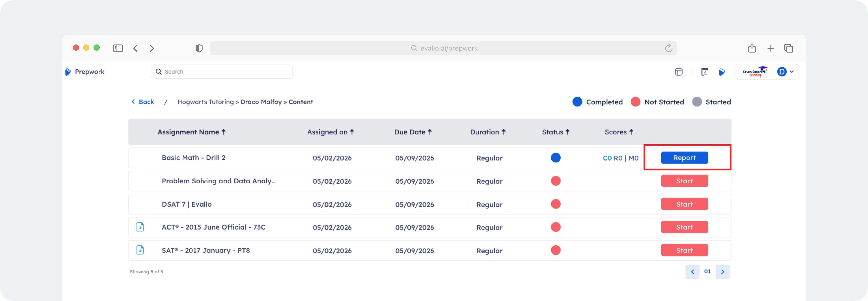Start the DSAT 7 Evallo assignment

tap(684, 204)
